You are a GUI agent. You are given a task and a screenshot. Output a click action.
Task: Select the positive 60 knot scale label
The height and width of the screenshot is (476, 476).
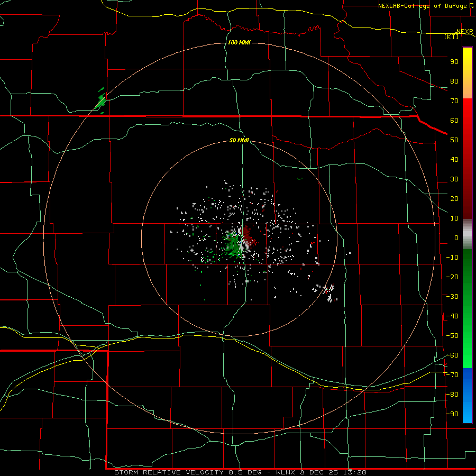[454, 120]
